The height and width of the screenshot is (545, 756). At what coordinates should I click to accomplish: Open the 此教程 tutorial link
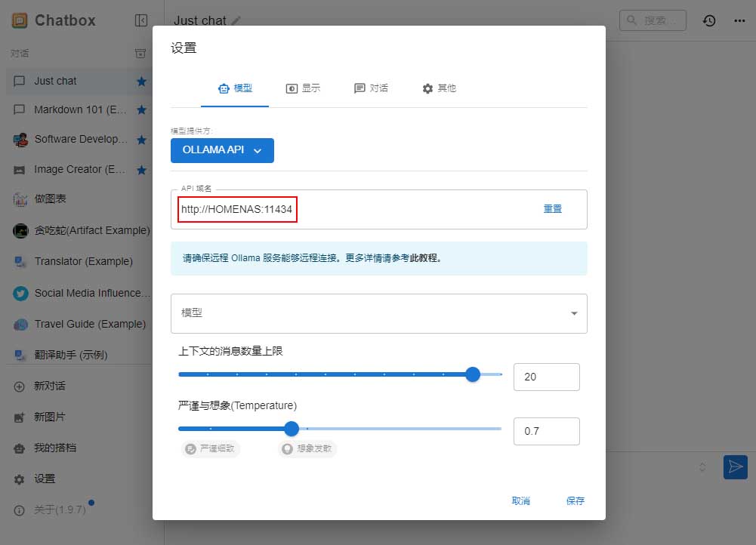424,258
